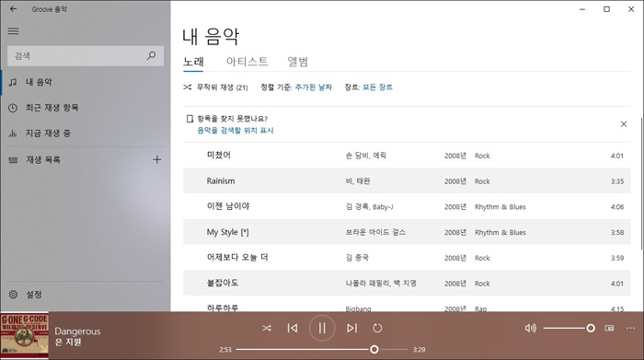Viewport: 644px width, 360px height.
Task: Skip to the previous track
Action: pos(293,328)
